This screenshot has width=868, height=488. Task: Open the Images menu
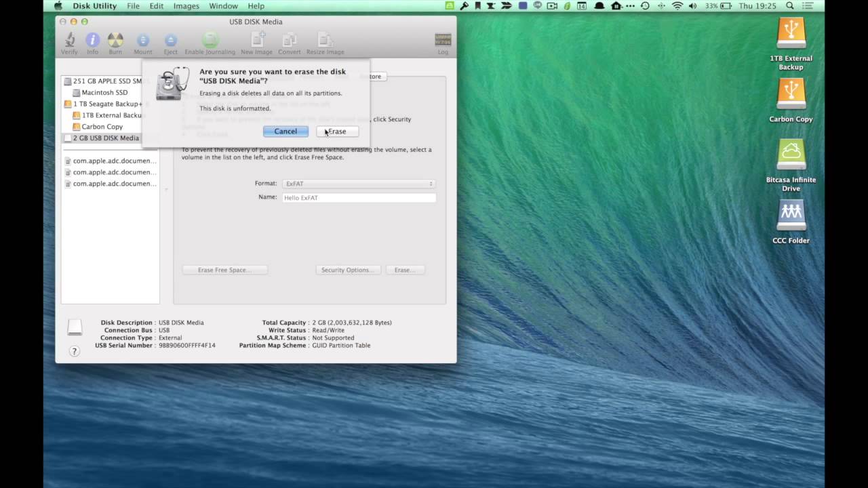coord(186,5)
